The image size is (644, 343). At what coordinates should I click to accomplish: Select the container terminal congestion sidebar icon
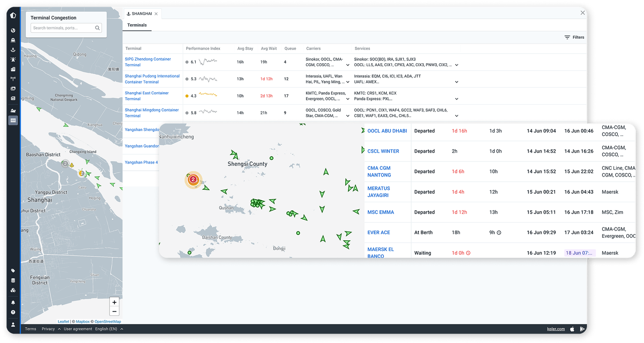click(13, 120)
